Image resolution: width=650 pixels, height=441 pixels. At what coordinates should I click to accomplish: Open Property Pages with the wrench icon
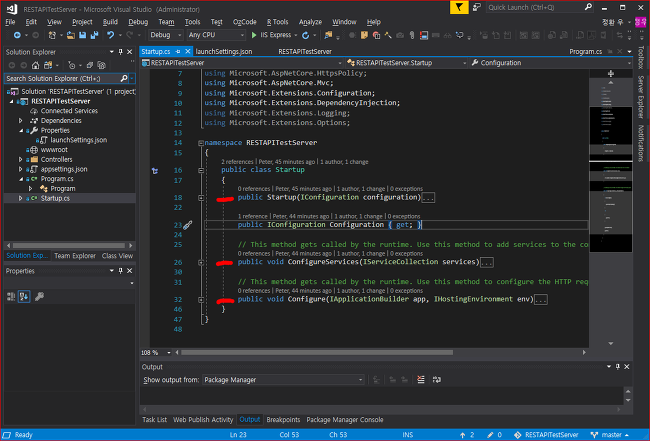[x=39, y=296]
